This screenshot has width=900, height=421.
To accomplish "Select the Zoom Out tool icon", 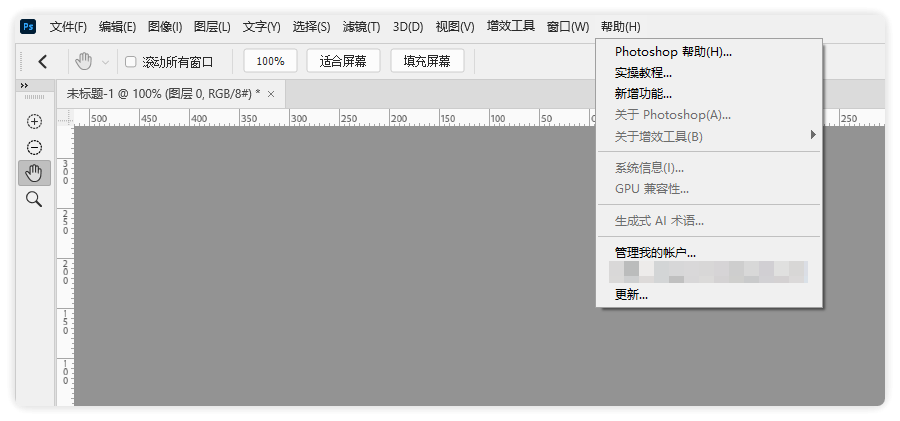I will pos(34,147).
